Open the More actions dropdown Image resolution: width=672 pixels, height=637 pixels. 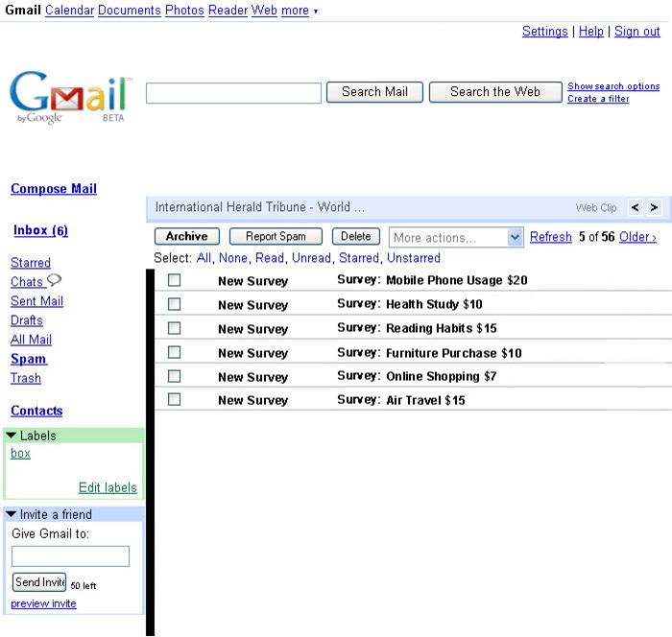coord(456,237)
